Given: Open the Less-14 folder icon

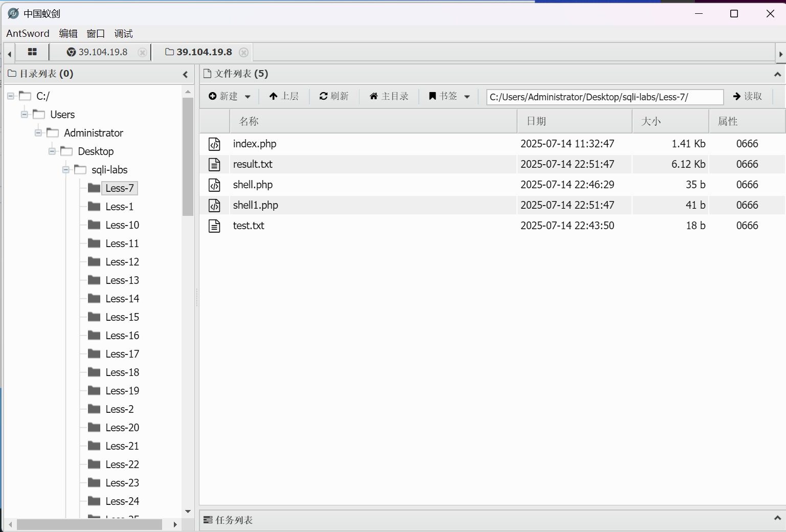Looking at the screenshot, I should click(x=94, y=298).
